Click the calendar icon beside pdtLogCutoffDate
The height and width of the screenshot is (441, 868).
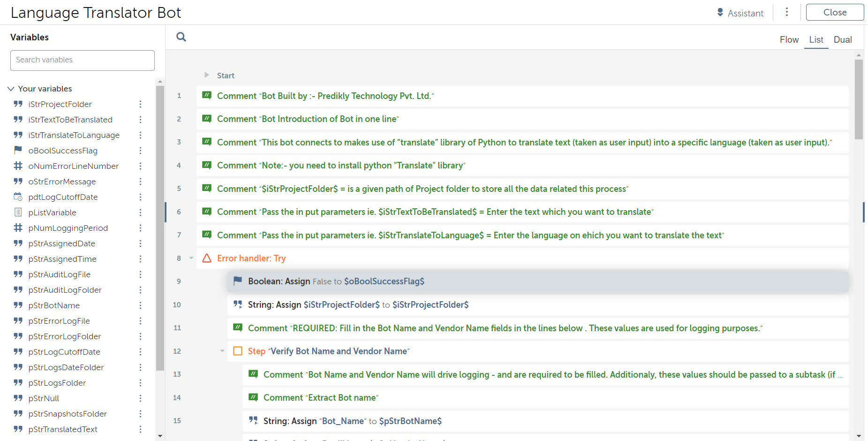[x=18, y=197]
